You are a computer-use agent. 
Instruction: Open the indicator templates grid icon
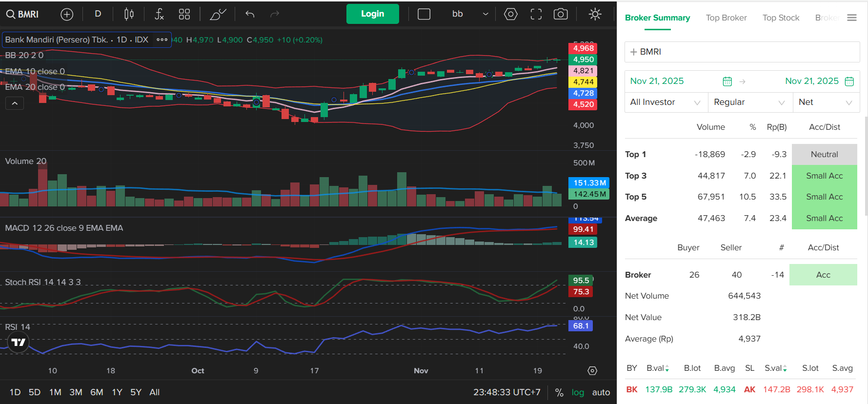tap(184, 14)
